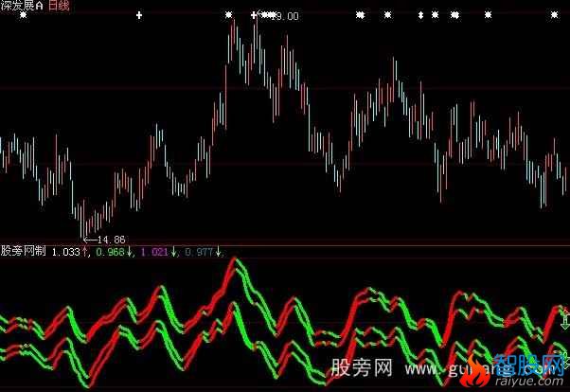This screenshot has height=392, width=570.
Task: Click the 股旁网制 indicator name
Action: tap(23, 251)
